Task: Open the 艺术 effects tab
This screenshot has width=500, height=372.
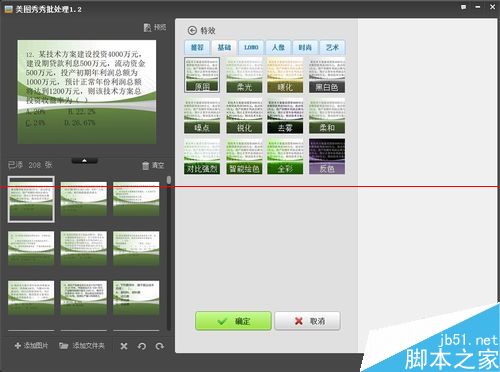Action: click(x=332, y=47)
